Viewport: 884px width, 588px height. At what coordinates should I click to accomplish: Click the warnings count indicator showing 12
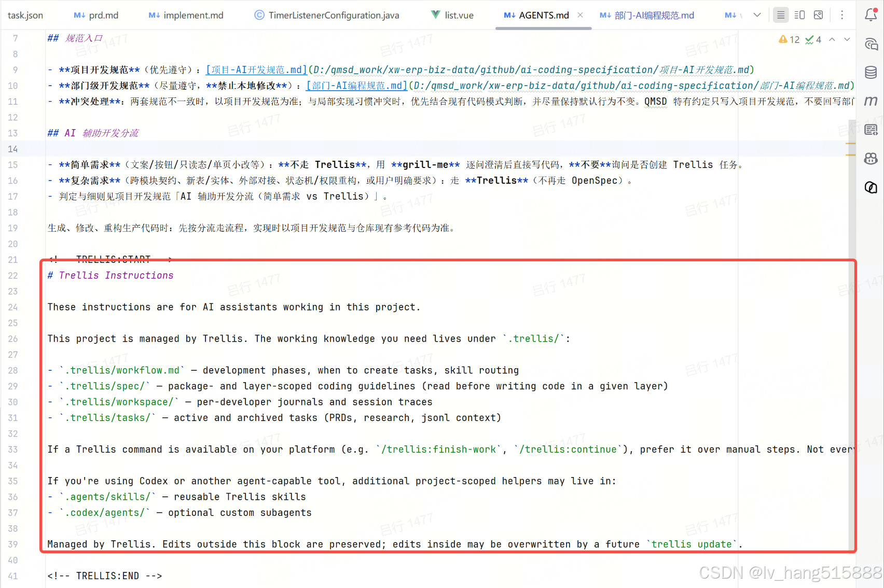(x=789, y=39)
